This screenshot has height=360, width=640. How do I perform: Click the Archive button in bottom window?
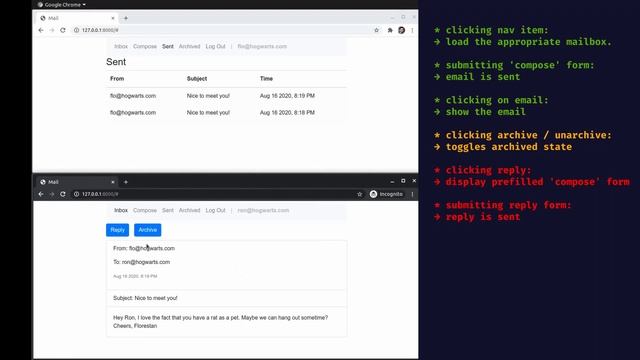(x=147, y=230)
